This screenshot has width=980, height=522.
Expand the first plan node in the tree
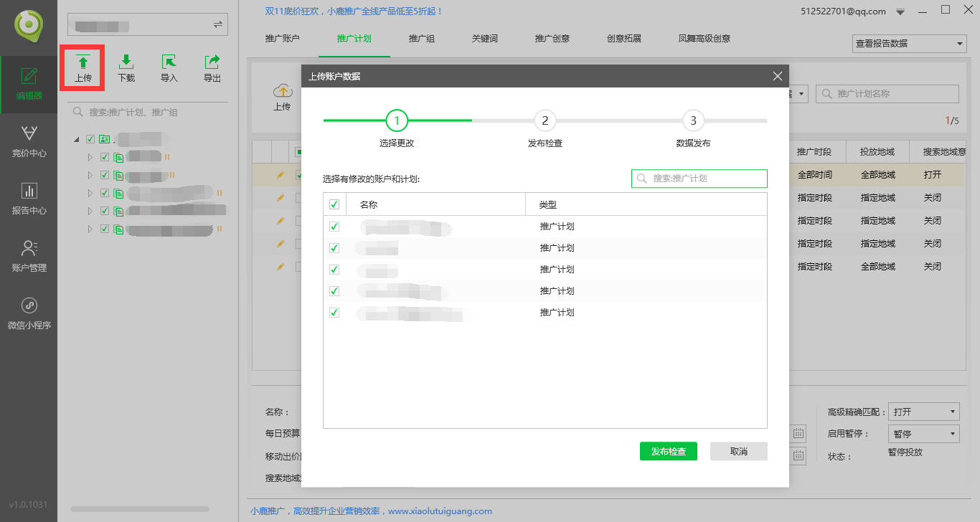point(90,157)
